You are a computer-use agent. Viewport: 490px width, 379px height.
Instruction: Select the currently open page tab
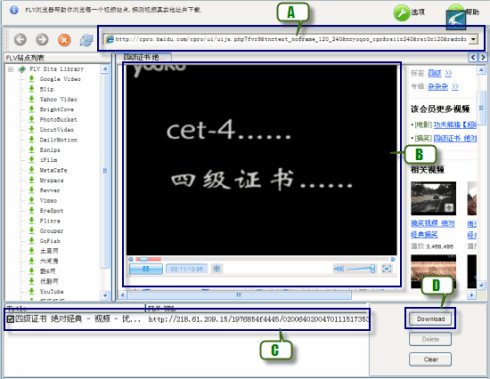tap(143, 57)
